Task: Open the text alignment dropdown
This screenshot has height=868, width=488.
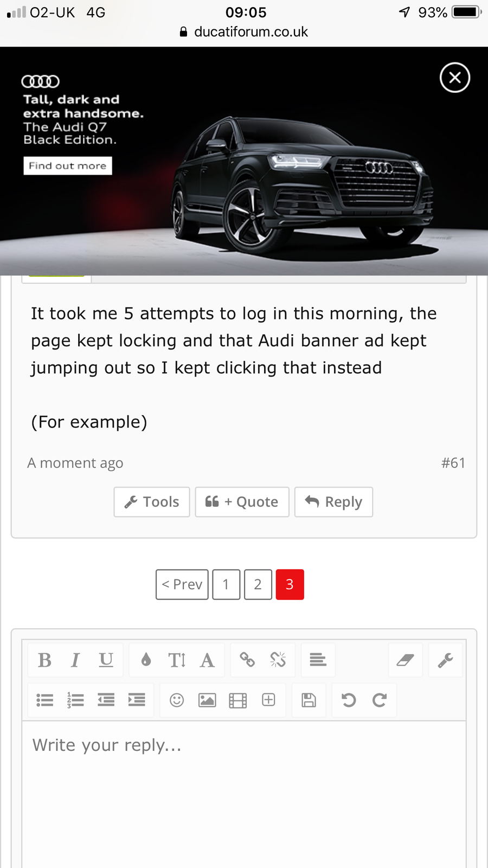Action: pos(318,660)
